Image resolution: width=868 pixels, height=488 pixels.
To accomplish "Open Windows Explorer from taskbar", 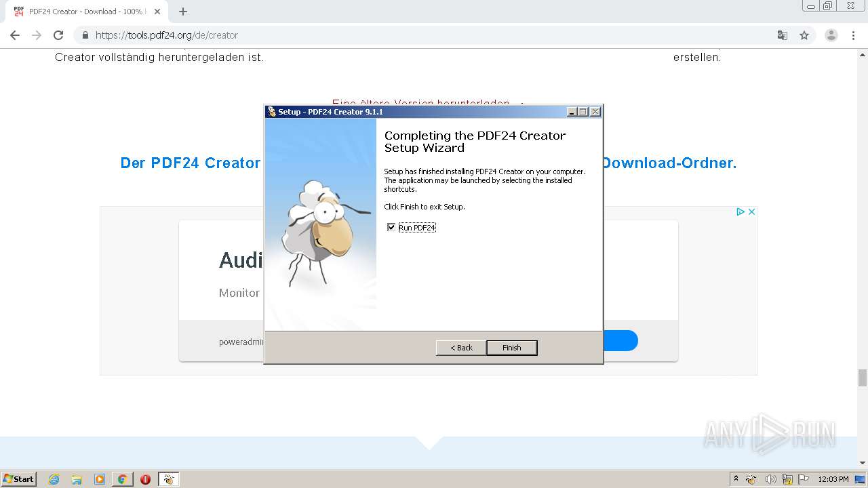I will click(x=77, y=479).
